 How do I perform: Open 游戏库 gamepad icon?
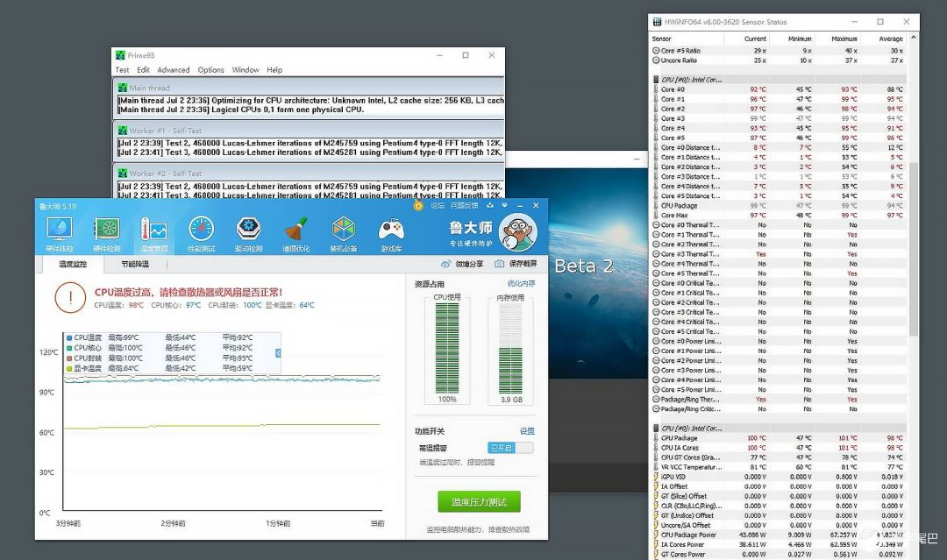[x=391, y=234]
